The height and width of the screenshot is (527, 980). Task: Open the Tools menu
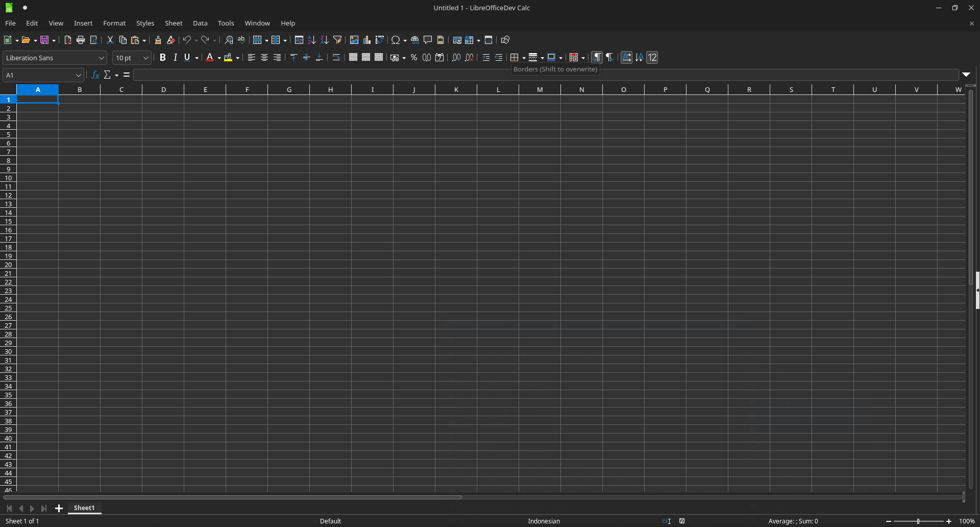click(x=226, y=23)
